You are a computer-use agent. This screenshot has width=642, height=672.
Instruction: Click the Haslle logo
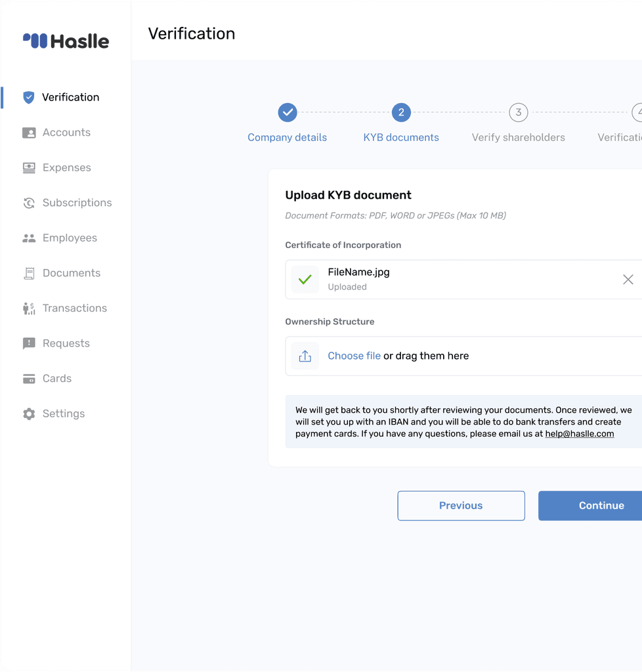tap(66, 41)
